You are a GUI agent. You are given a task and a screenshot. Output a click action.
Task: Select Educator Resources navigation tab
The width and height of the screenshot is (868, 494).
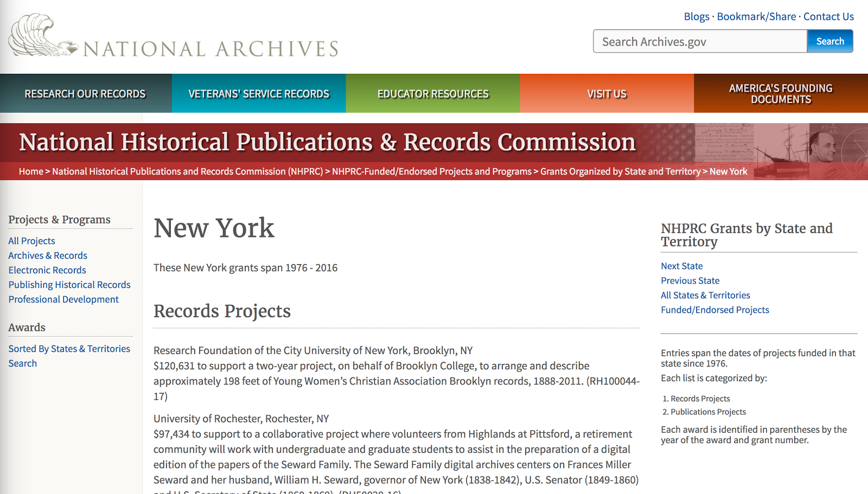[x=432, y=93]
